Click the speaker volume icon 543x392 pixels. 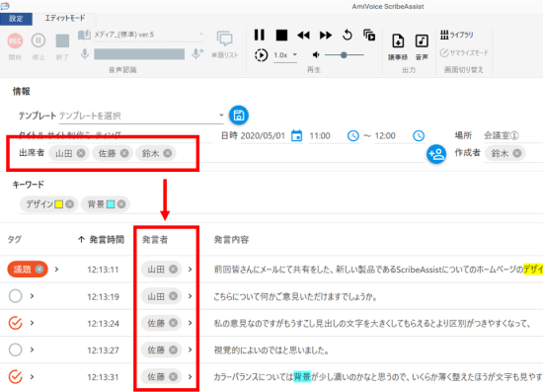point(316,54)
